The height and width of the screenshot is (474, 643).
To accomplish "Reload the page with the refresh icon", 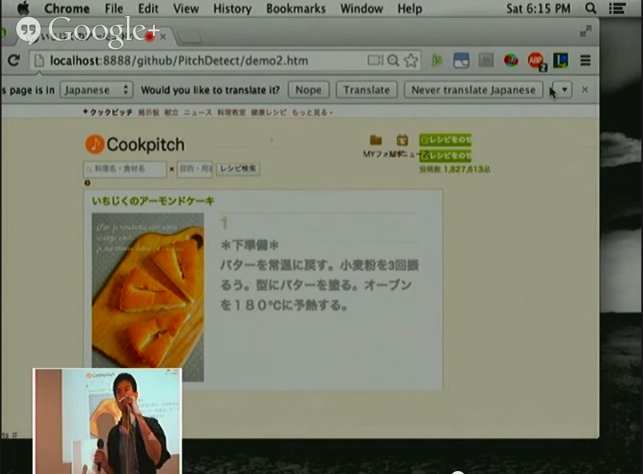I will [14, 61].
